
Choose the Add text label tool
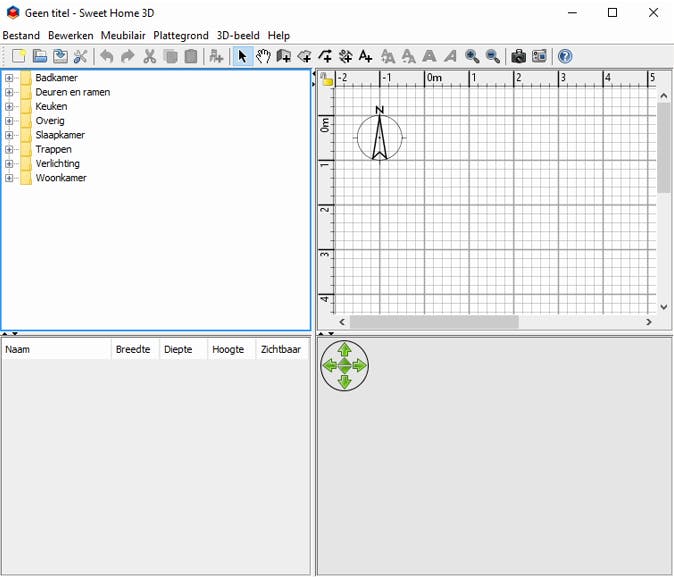(366, 57)
